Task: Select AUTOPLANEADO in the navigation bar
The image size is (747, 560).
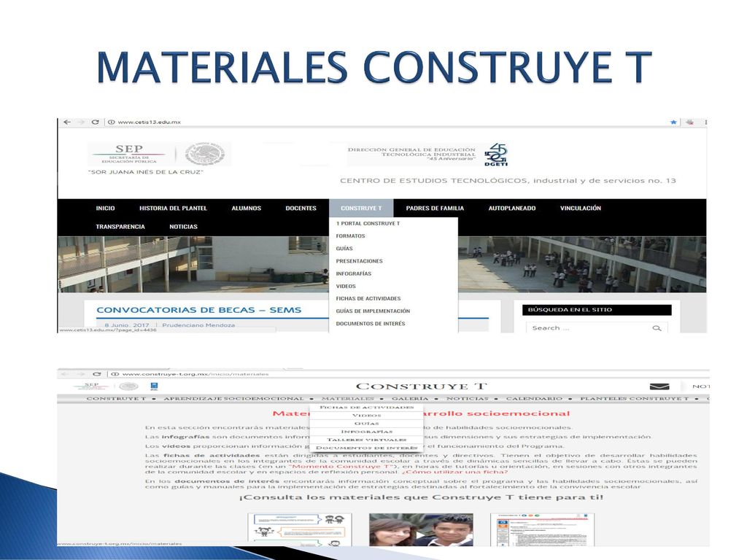Action: pos(512,208)
